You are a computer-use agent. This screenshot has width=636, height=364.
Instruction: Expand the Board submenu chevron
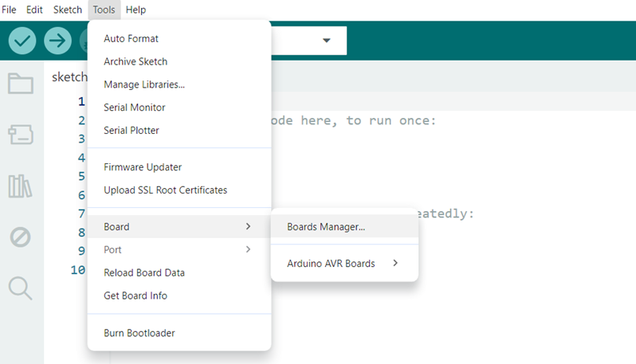[248, 226]
